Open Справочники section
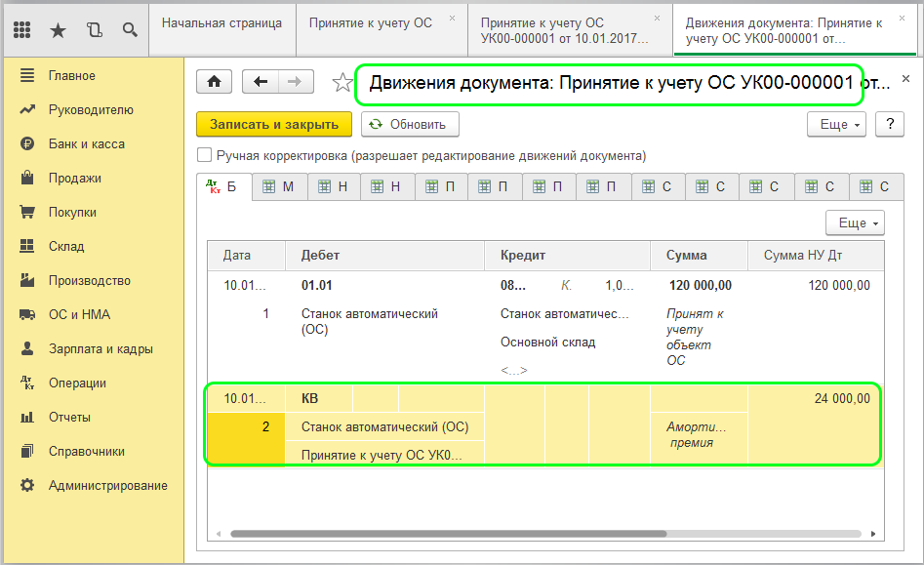The height and width of the screenshot is (565, 924). 87,451
